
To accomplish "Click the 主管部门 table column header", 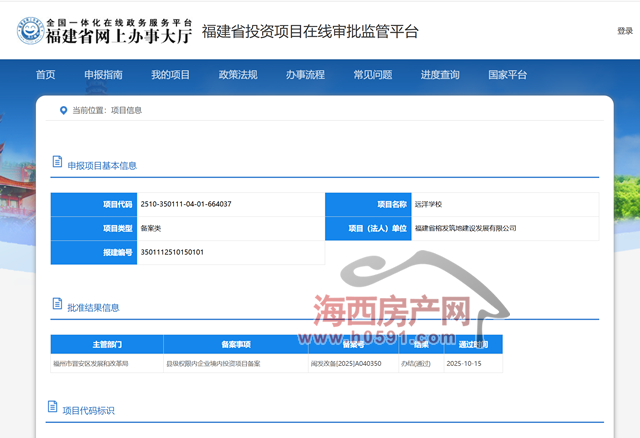I will (106, 344).
